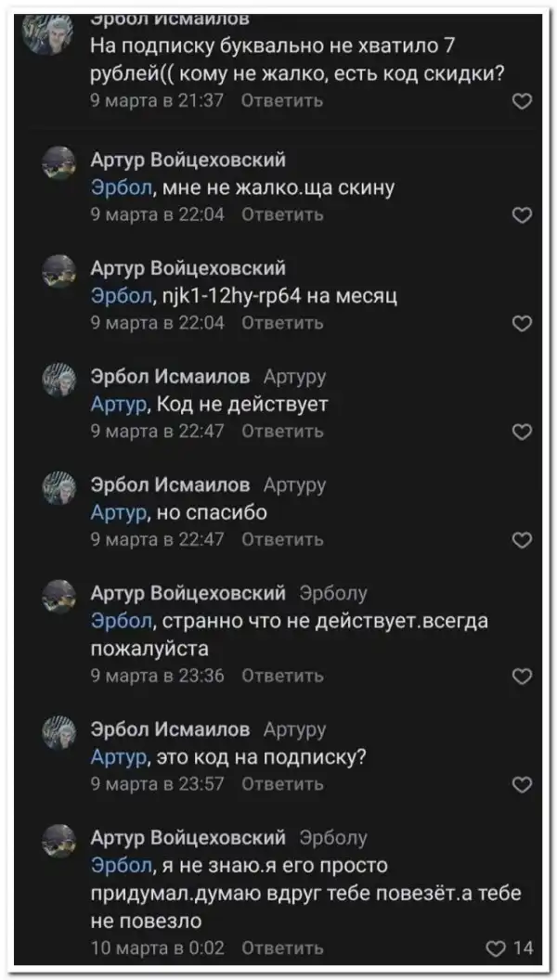Like the "но спасибо" comment
The width and height of the screenshot is (557, 980).
coord(523,540)
